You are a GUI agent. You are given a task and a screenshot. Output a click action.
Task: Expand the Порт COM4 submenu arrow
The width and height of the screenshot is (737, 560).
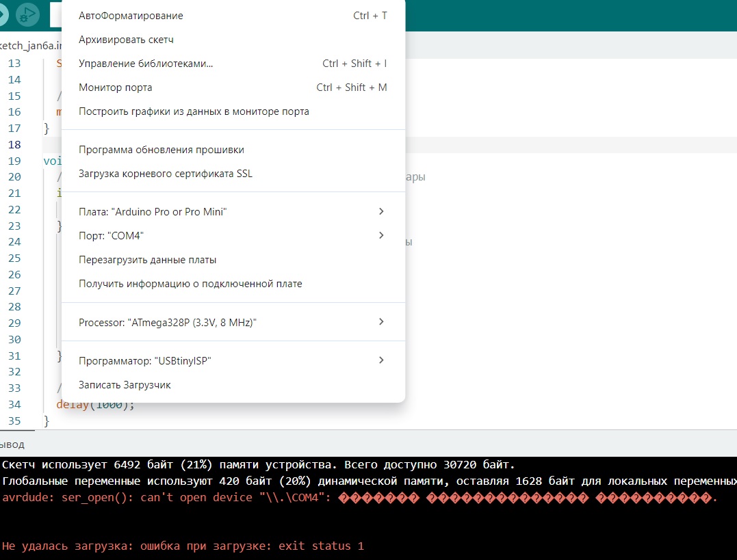point(381,236)
